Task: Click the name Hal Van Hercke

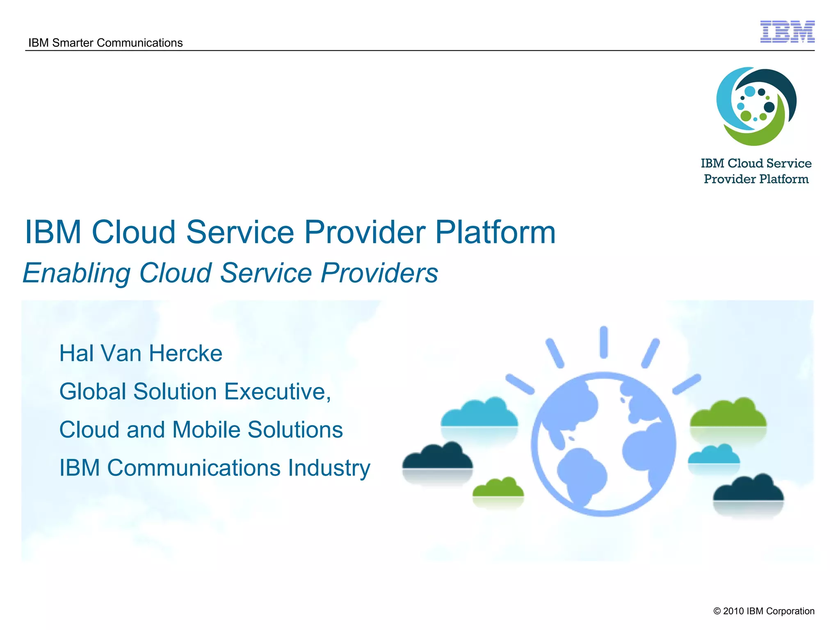Action: 141,354
